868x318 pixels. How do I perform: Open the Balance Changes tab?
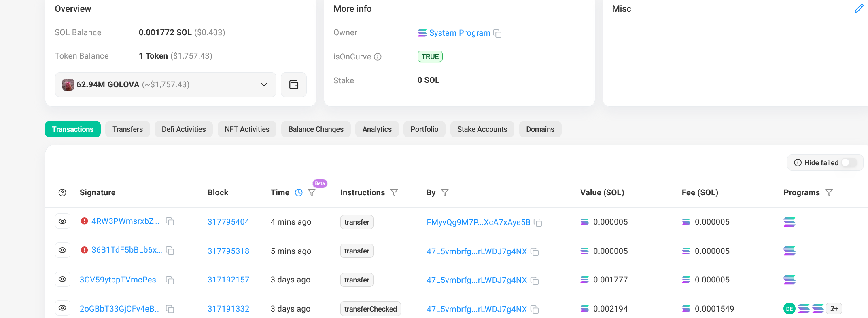[x=316, y=129]
